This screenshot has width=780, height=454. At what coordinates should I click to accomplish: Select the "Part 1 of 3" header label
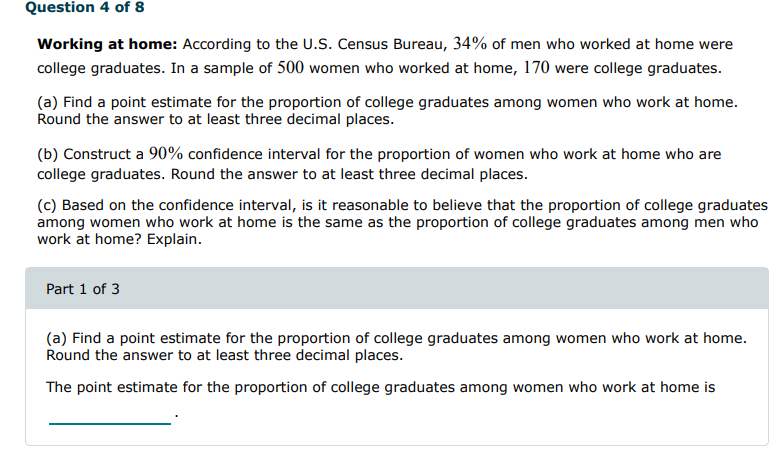(x=83, y=289)
